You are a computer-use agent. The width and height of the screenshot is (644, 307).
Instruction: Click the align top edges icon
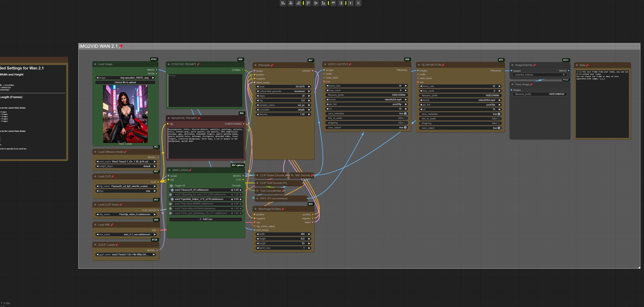[x=308, y=3]
